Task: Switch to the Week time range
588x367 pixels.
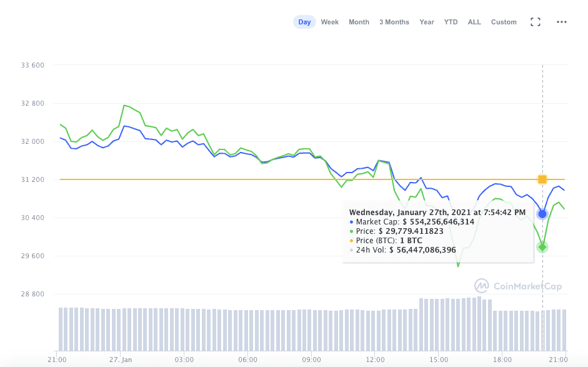Action: point(330,22)
